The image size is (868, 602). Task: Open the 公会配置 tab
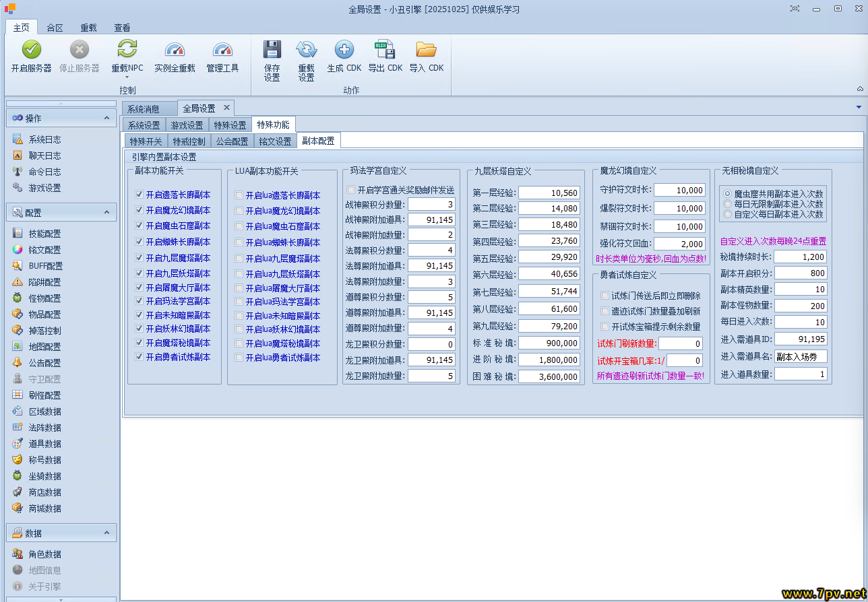pyautogui.click(x=232, y=141)
